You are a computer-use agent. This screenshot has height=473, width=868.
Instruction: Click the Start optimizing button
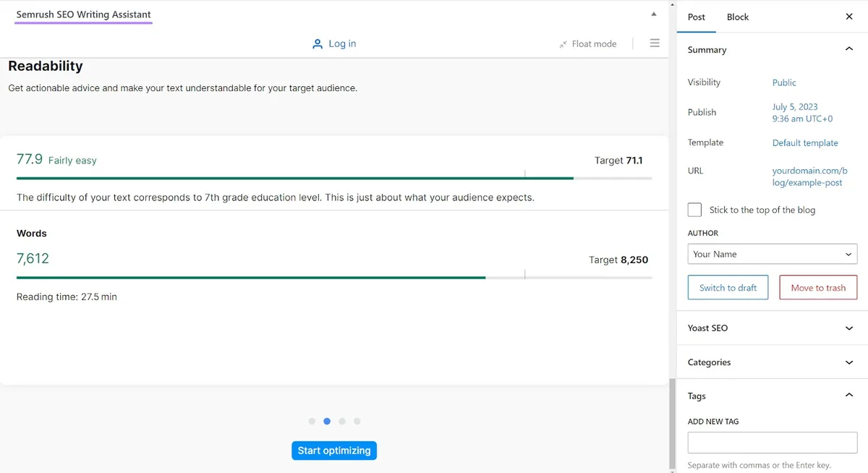pos(334,451)
